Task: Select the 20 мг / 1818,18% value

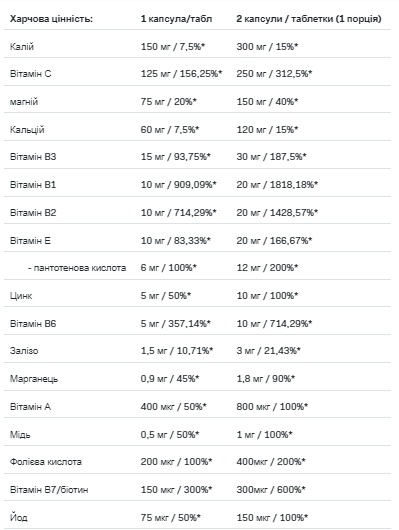Action: [x=277, y=185]
